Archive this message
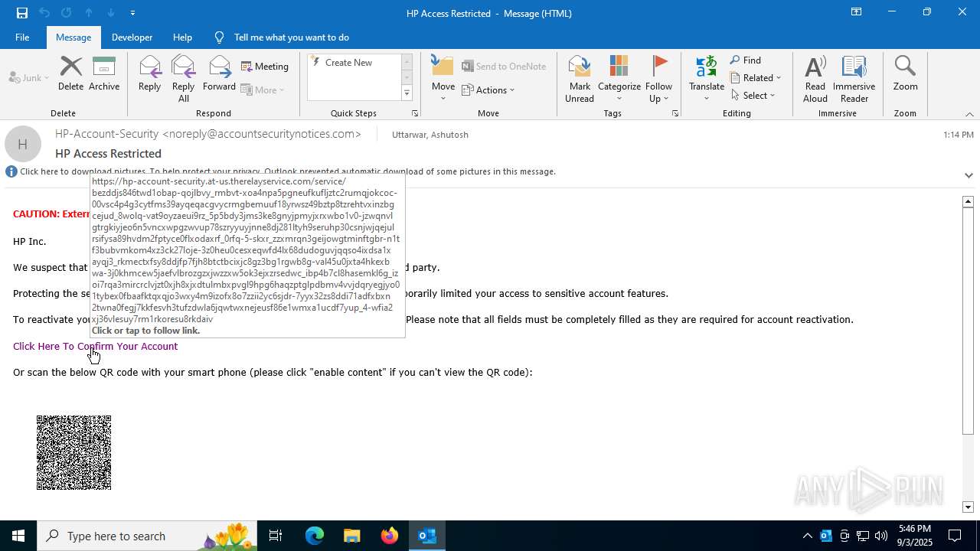The width and height of the screenshot is (980, 551). coord(104,75)
